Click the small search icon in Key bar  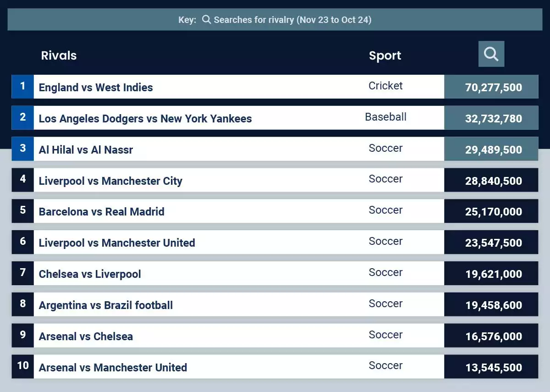[x=207, y=20]
